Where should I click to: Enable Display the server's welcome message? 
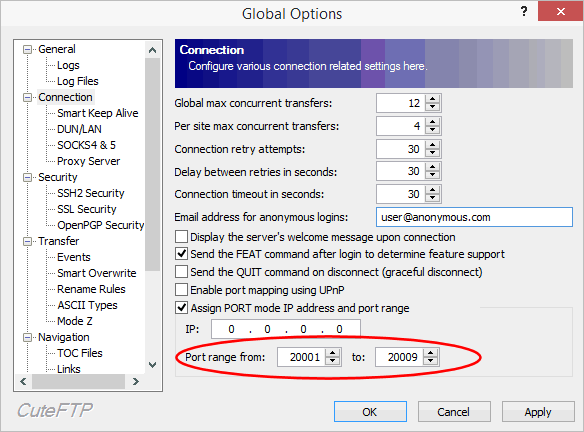(x=181, y=237)
